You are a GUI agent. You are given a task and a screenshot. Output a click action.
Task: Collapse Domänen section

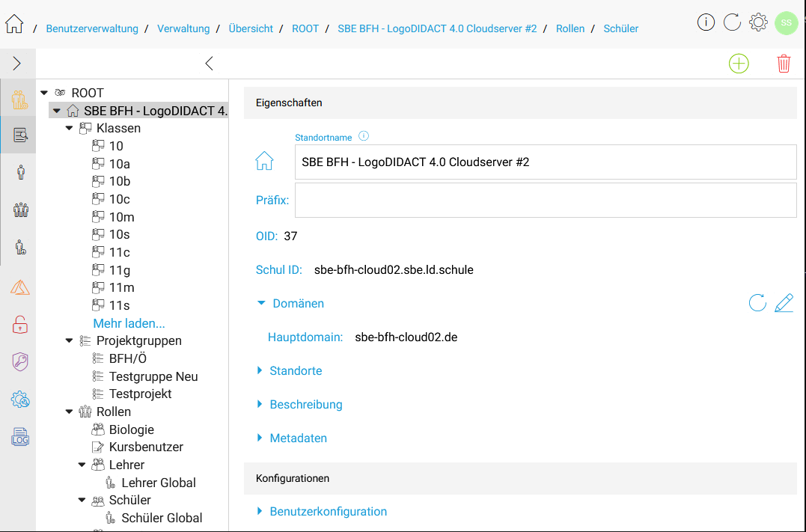click(x=261, y=303)
